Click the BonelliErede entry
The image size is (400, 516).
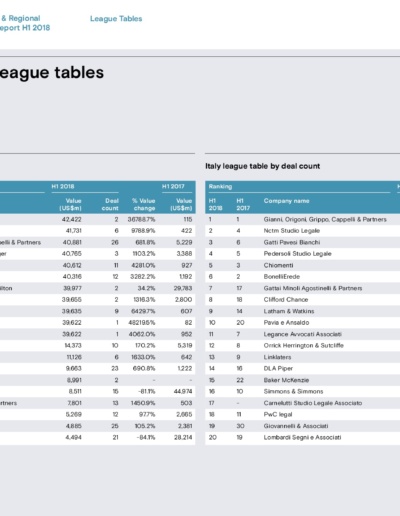coord(282,277)
